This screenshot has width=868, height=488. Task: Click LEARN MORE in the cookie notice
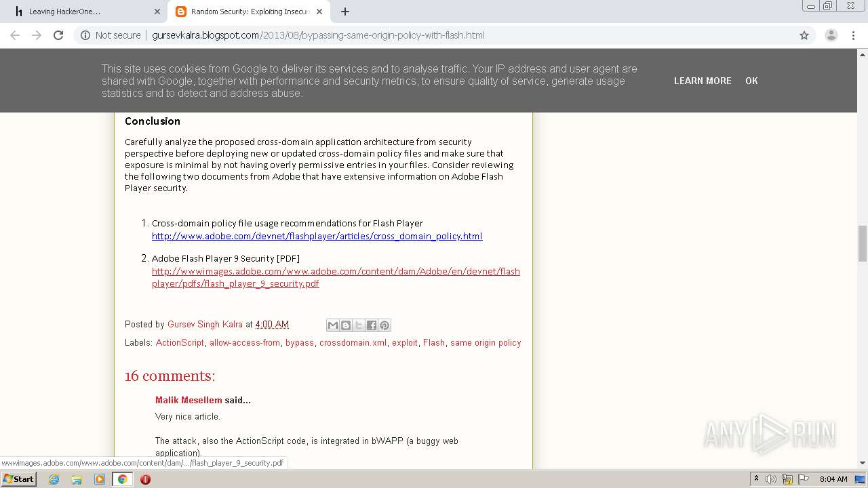(703, 81)
